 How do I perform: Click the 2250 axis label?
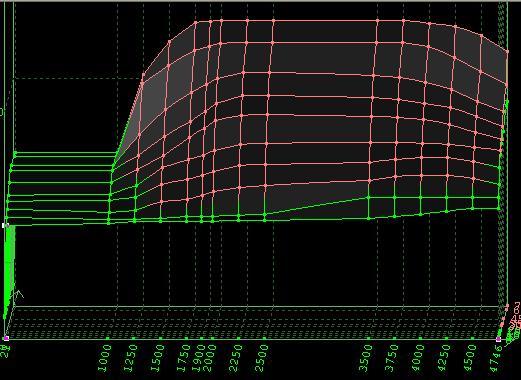click(236, 358)
